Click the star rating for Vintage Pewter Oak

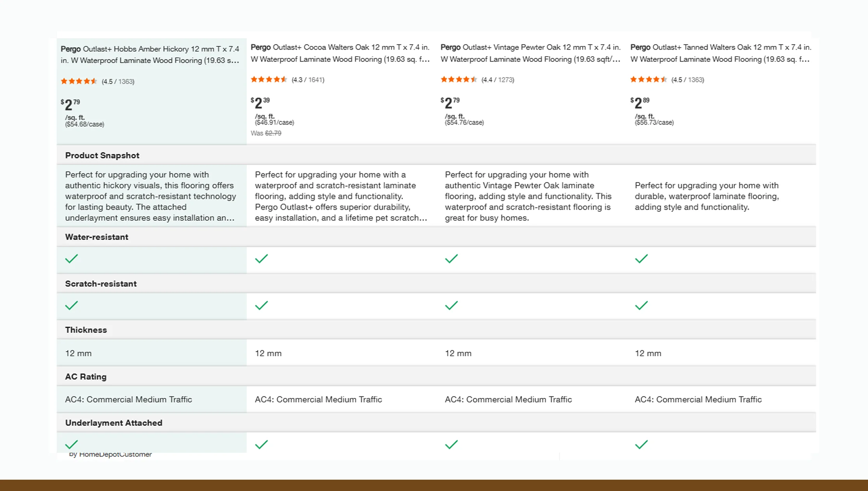click(x=459, y=79)
